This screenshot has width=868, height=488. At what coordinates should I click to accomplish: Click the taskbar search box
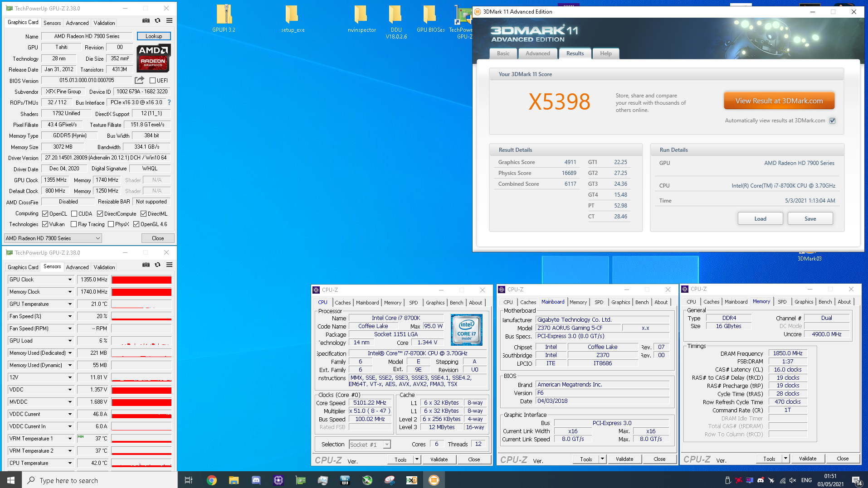coord(100,480)
